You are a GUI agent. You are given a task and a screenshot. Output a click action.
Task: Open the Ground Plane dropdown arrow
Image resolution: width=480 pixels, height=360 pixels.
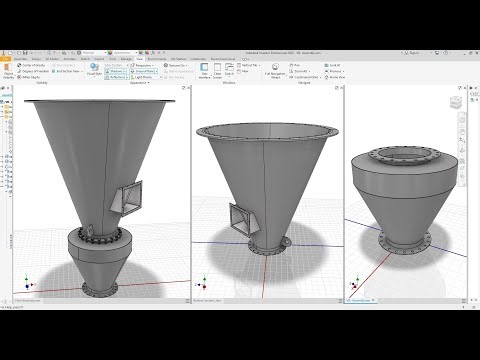[156, 71]
